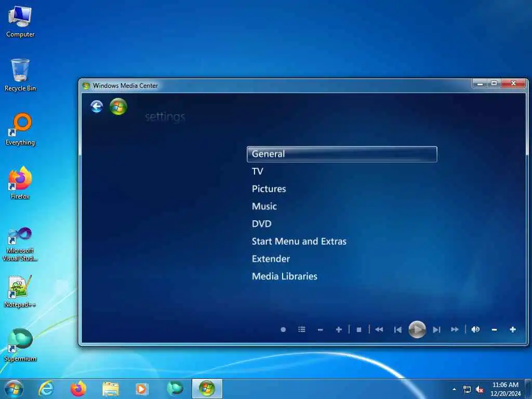This screenshot has width=532, height=399.
Task: Increase volume with the plus button
Action: [x=513, y=329]
